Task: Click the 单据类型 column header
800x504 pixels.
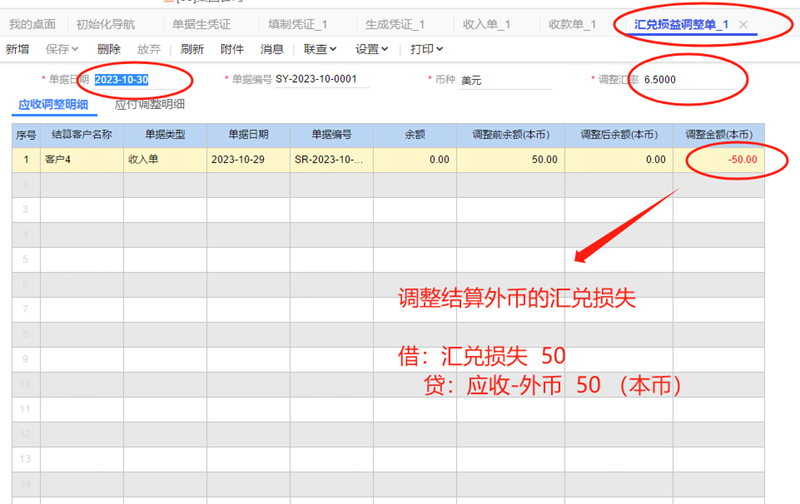Action: click(165, 135)
